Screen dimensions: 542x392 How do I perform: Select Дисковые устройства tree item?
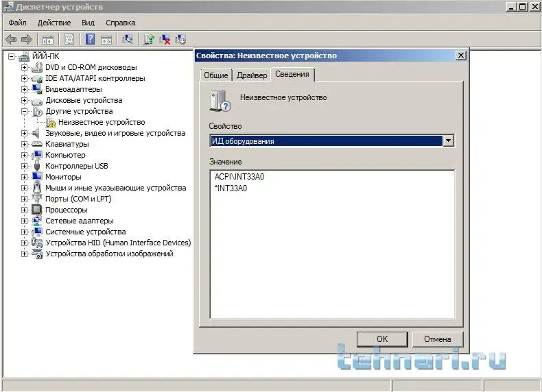click(x=84, y=100)
